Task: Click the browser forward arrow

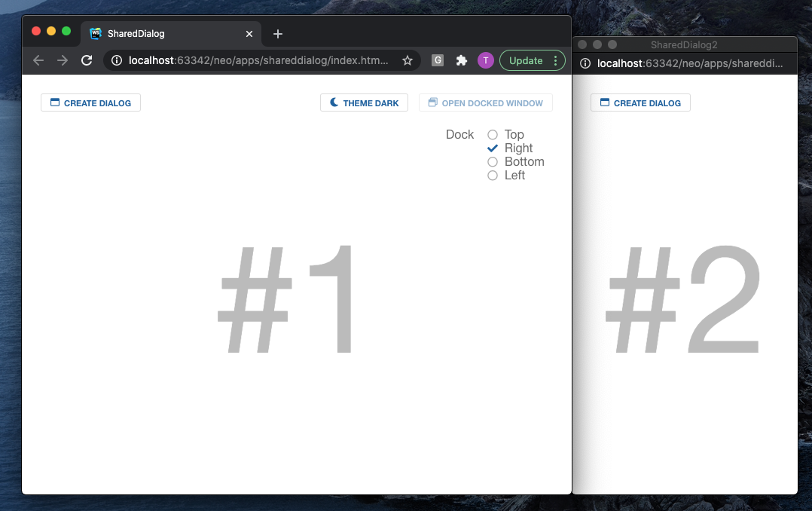Action: (x=62, y=60)
